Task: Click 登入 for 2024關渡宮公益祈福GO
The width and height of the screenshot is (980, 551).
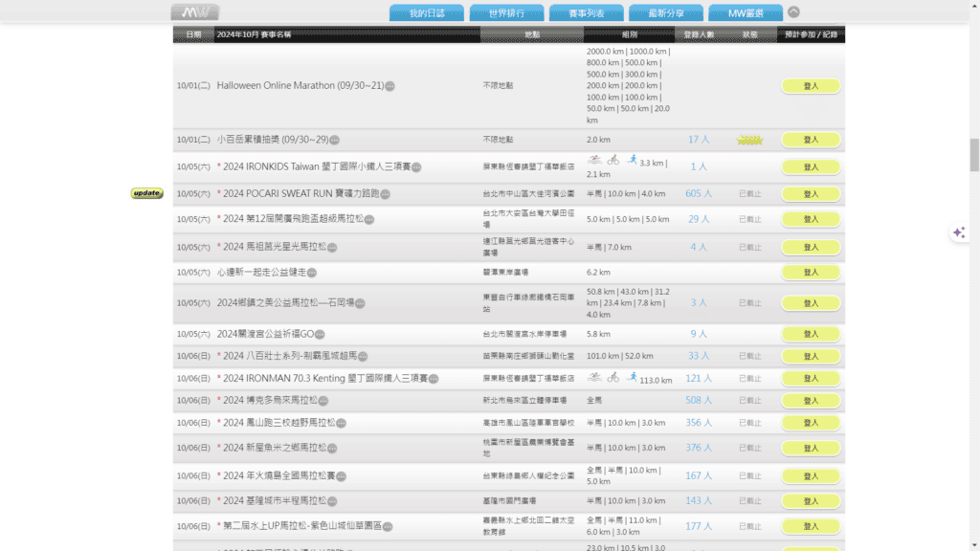Action: pyautogui.click(x=811, y=334)
